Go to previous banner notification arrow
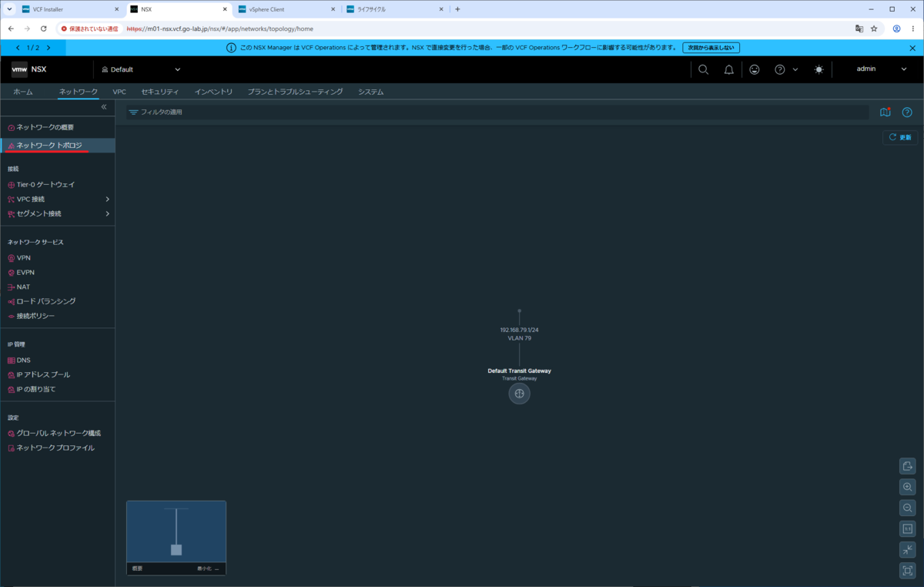Image resolution: width=924 pixels, height=587 pixels. pyautogui.click(x=18, y=48)
